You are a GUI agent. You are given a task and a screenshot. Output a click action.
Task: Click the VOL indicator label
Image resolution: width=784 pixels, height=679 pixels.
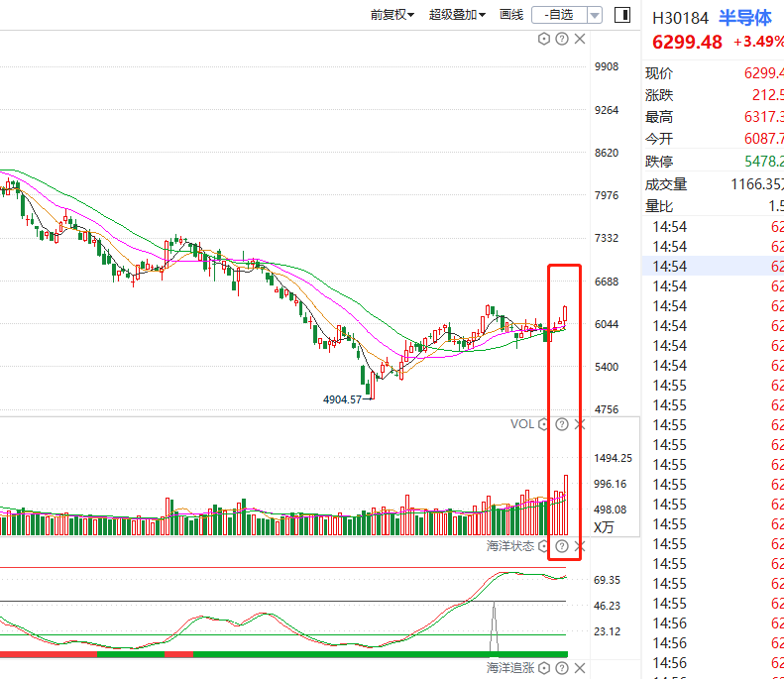(522, 424)
